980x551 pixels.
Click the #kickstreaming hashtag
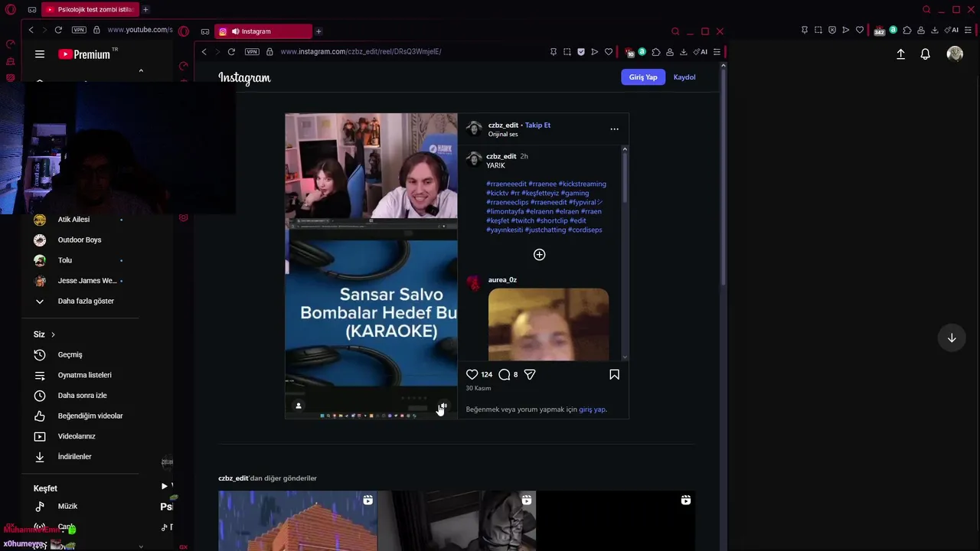click(582, 184)
